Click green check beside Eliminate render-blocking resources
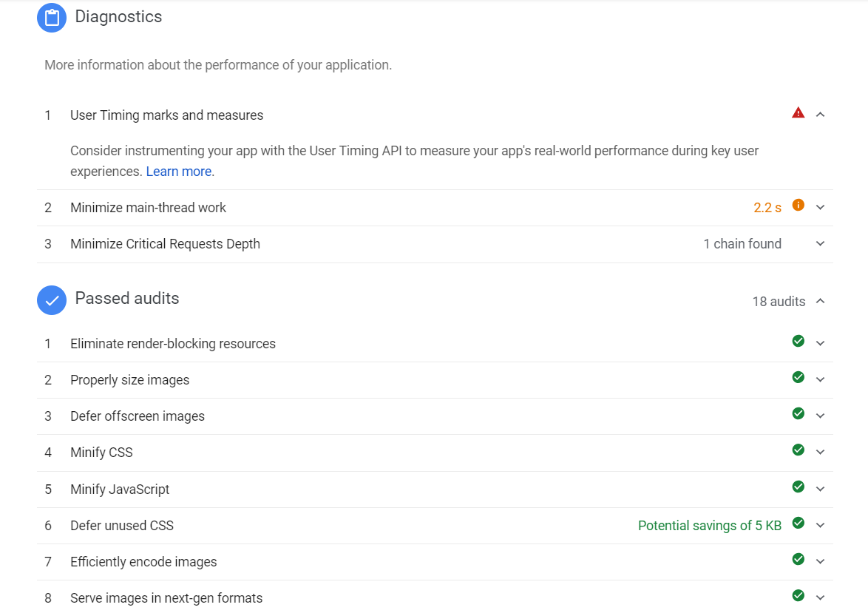The image size is (868, 613). [x=798, y=341]
